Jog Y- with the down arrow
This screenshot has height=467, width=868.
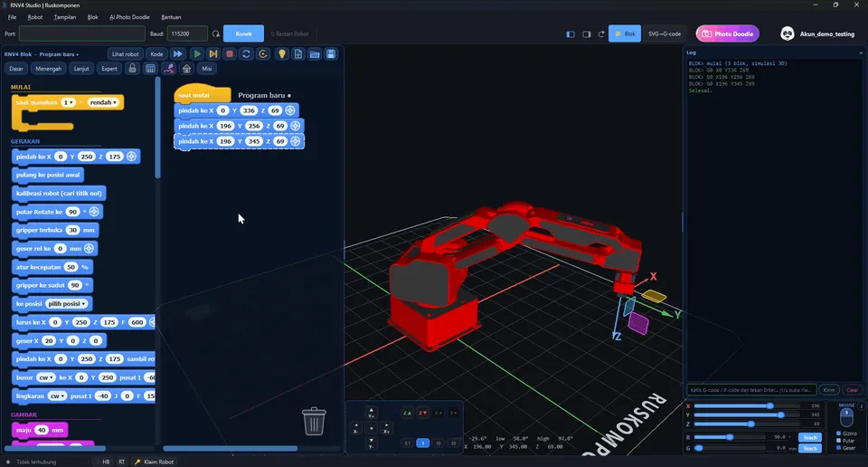coord(371,443)
